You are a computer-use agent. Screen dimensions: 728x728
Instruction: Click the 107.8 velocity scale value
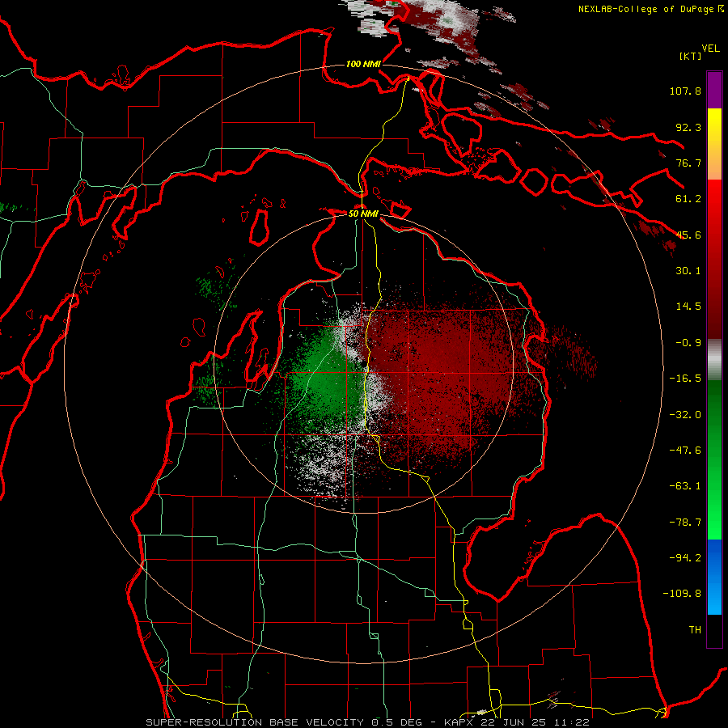pos(685,91)
